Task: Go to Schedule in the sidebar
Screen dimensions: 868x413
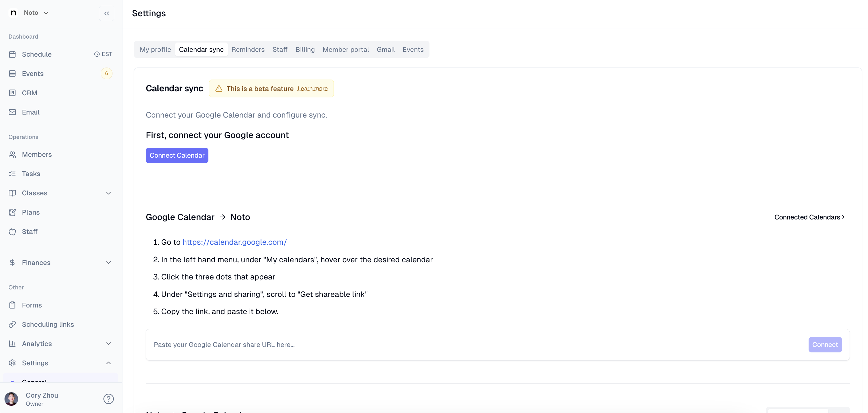Action: (x=37, y=54)
